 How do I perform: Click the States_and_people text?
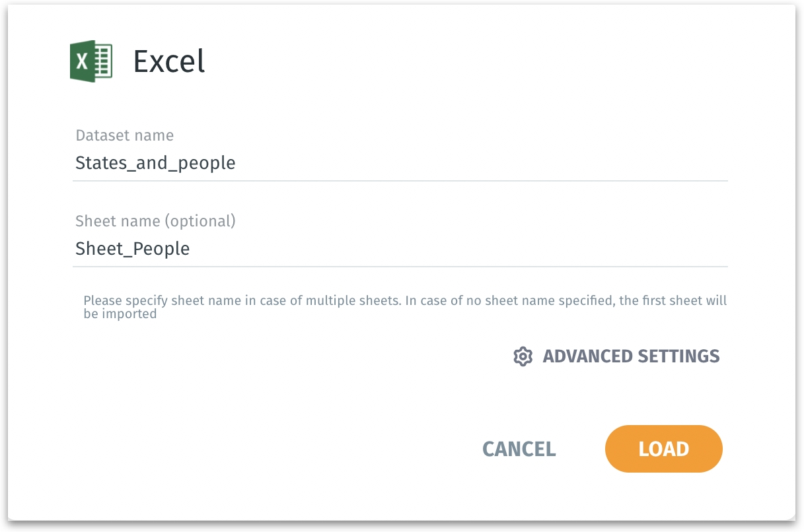point(155,163)
